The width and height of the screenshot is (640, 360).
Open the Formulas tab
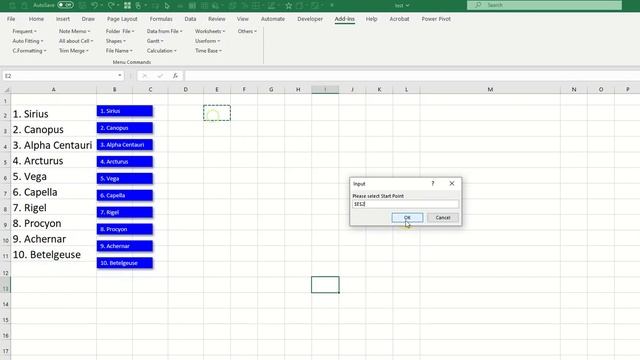(x=161, y=19)
